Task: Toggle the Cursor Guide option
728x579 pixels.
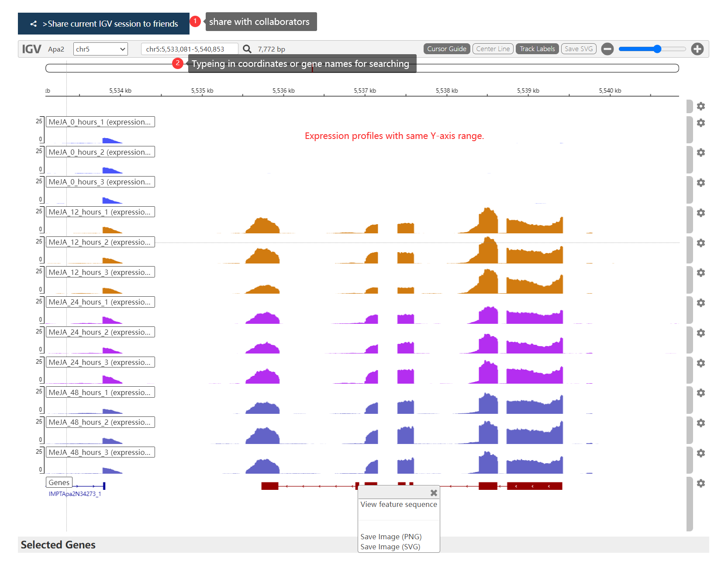Action: click(x=447, y=49)
